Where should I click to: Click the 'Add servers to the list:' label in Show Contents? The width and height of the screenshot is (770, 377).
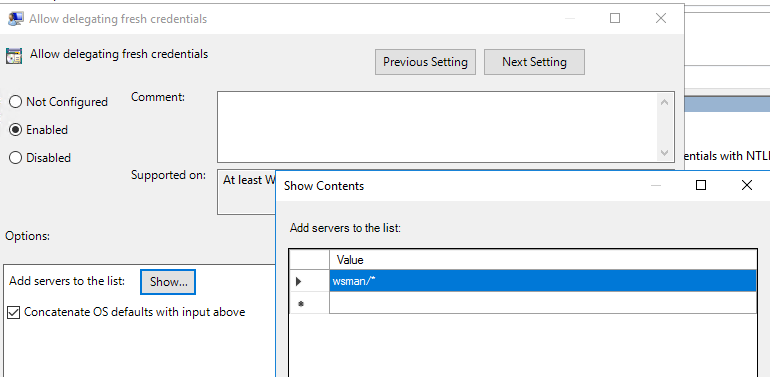(x=345, y=228)
